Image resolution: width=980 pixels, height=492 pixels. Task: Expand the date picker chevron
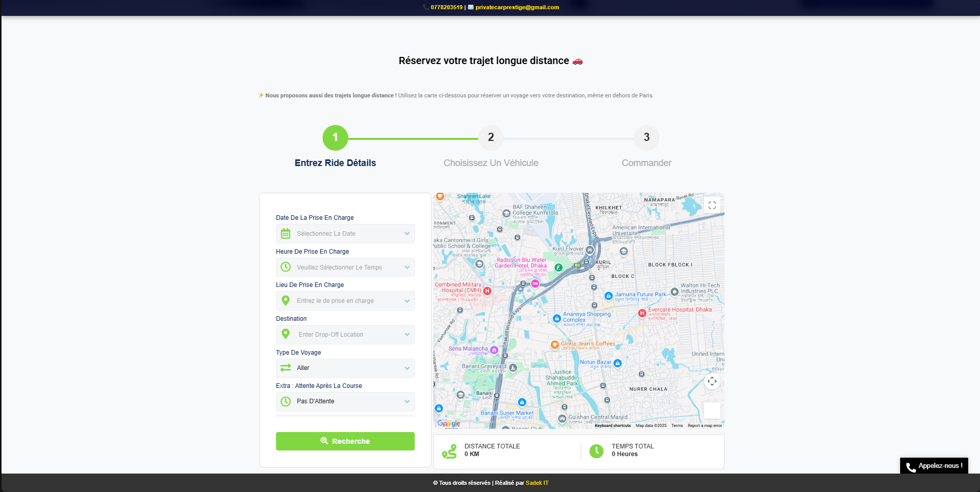(x=407, y=234)
